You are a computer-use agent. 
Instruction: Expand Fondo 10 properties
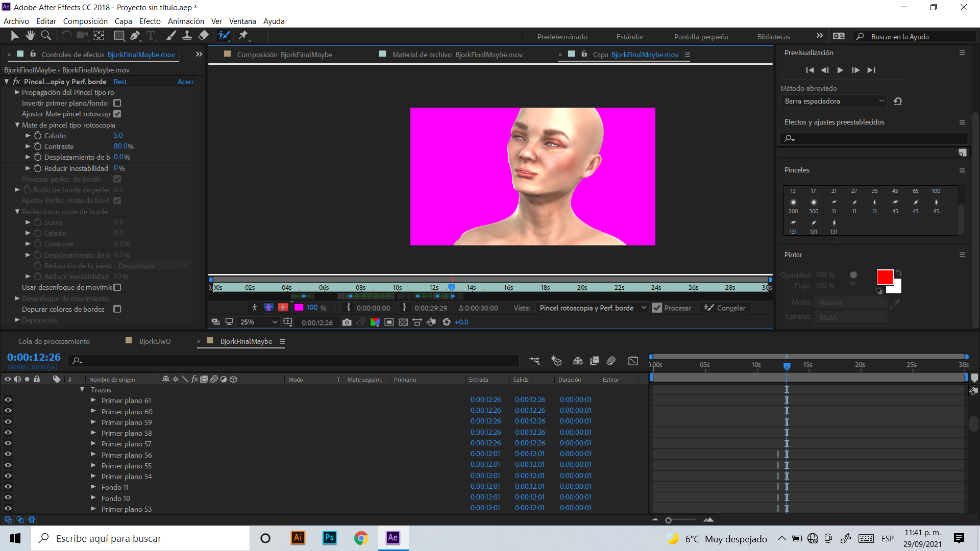pyautogui.click(x=93, y=498)
